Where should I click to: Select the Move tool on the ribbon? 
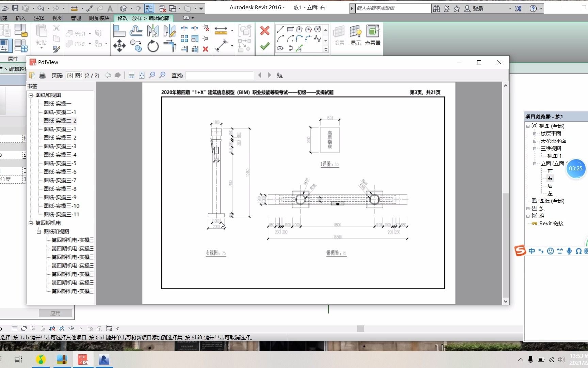coord(119,46)
